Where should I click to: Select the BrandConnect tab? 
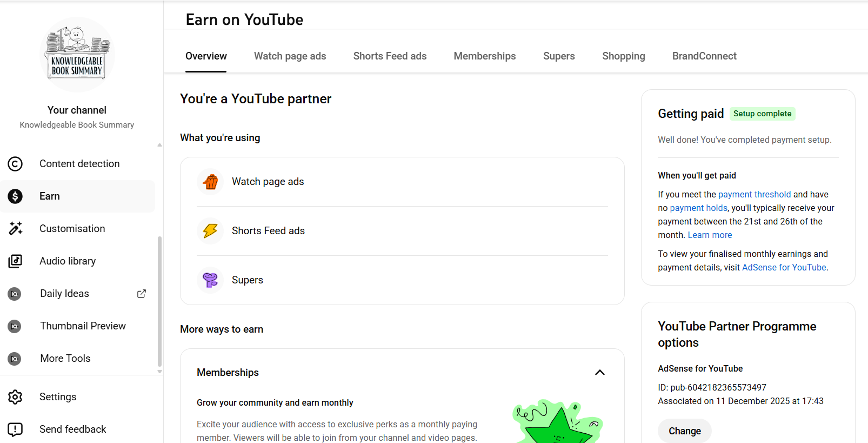click(704, 56)
